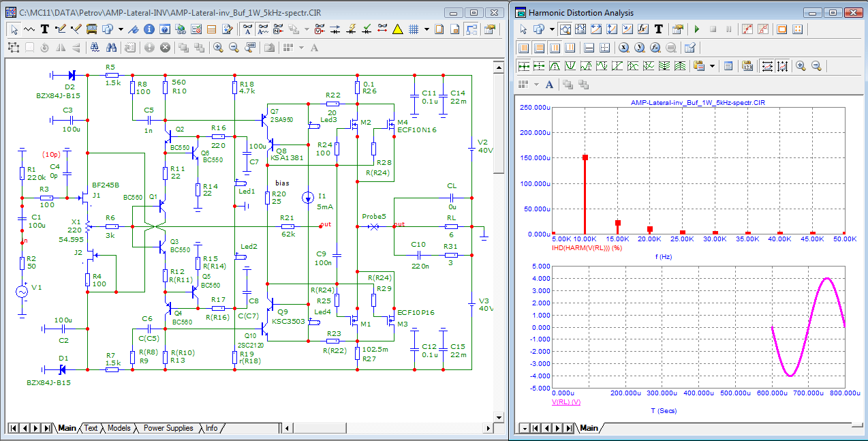Open schematic Properties icon at toolbar's right end

(490, 29)
